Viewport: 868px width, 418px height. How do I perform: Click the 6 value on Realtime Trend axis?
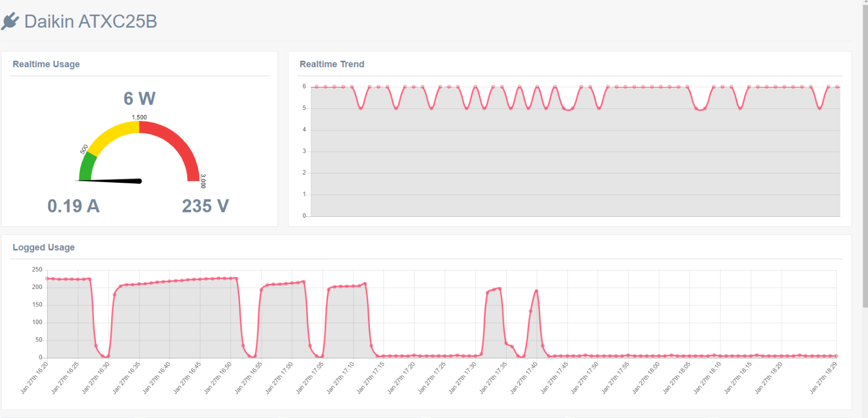click(x=304, y=86)
